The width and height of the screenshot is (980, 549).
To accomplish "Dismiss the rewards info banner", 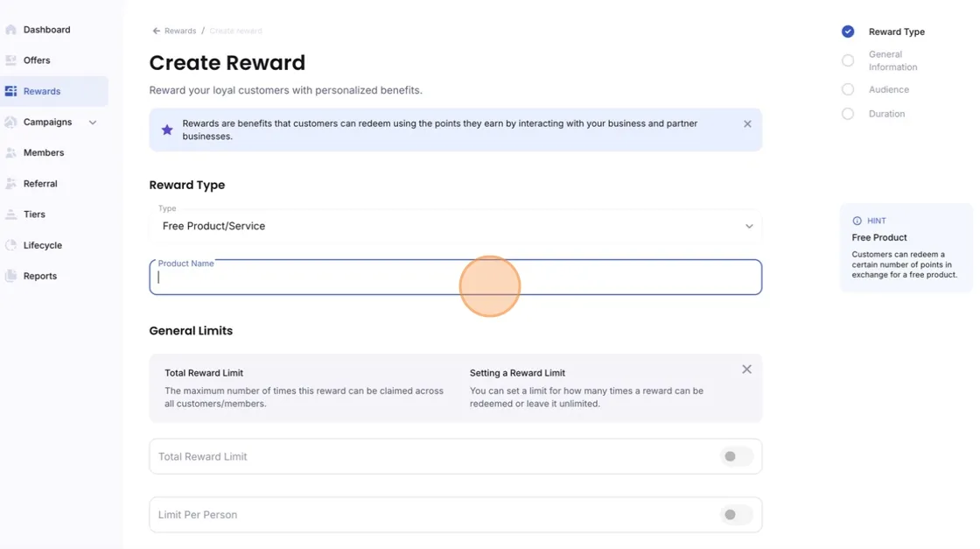I will [747, 123].
